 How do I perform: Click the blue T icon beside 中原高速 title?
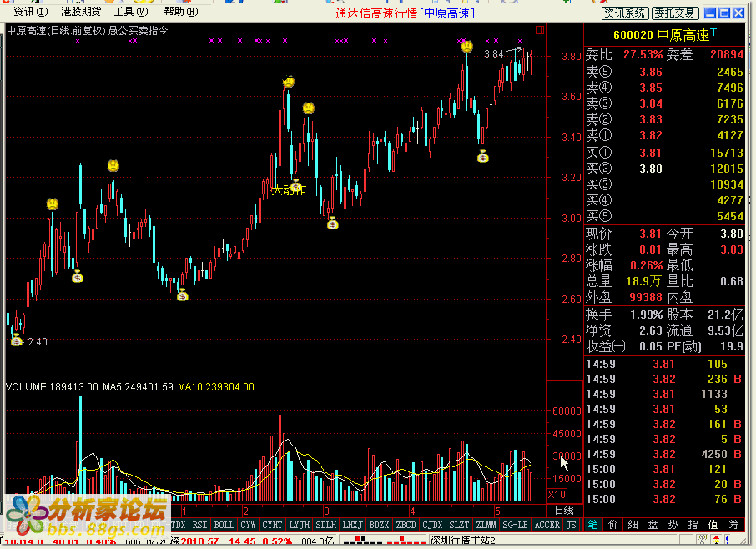coord(713,32)
